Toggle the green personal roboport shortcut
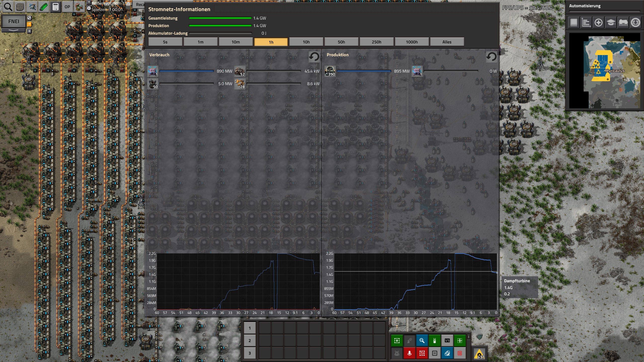This screenshot has height=362, width=644. (434, 341)
